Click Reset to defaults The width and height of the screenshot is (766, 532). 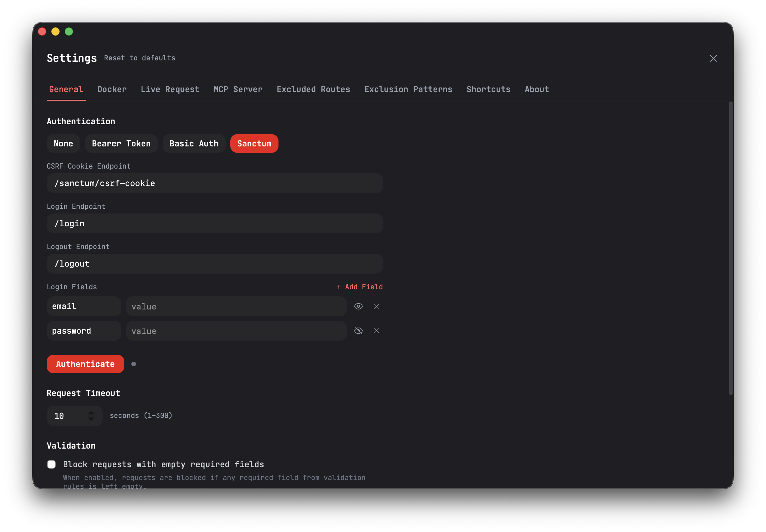140,58
